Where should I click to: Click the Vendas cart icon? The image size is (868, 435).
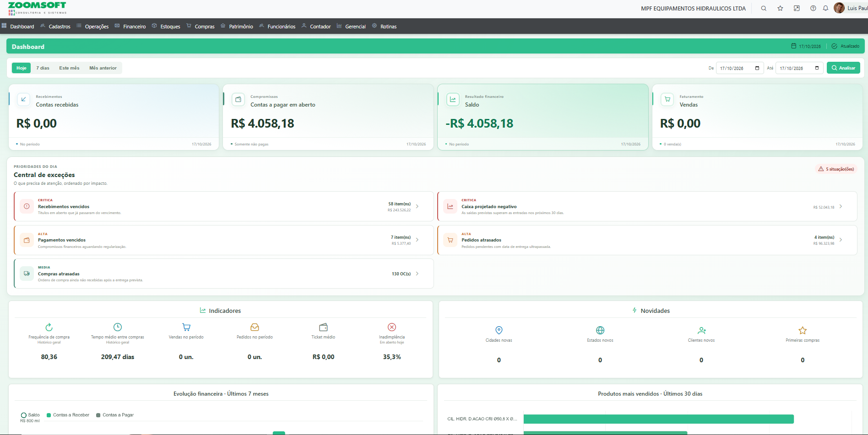[x=667, y=99]
